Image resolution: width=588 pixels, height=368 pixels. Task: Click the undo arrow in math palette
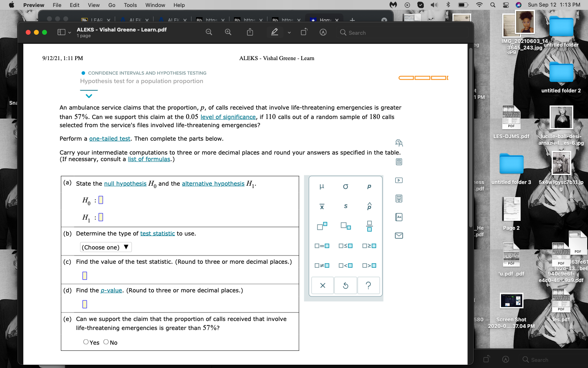tap(345, 285)
